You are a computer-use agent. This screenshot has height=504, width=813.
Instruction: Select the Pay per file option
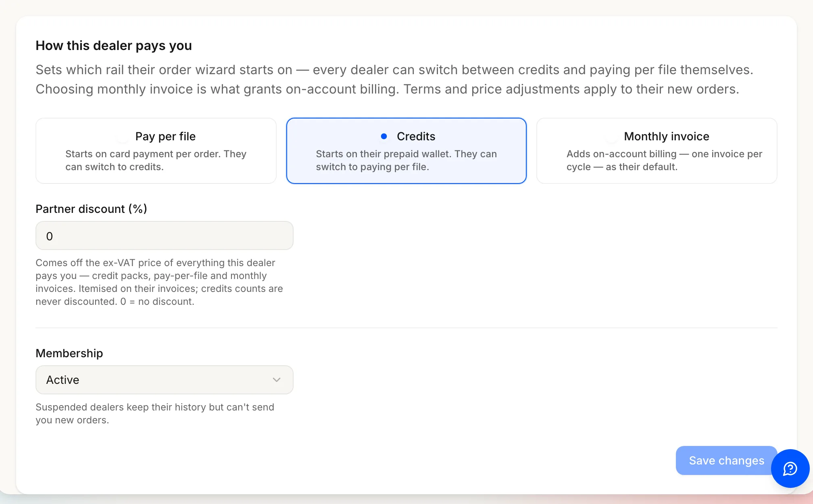pos(156,151)
